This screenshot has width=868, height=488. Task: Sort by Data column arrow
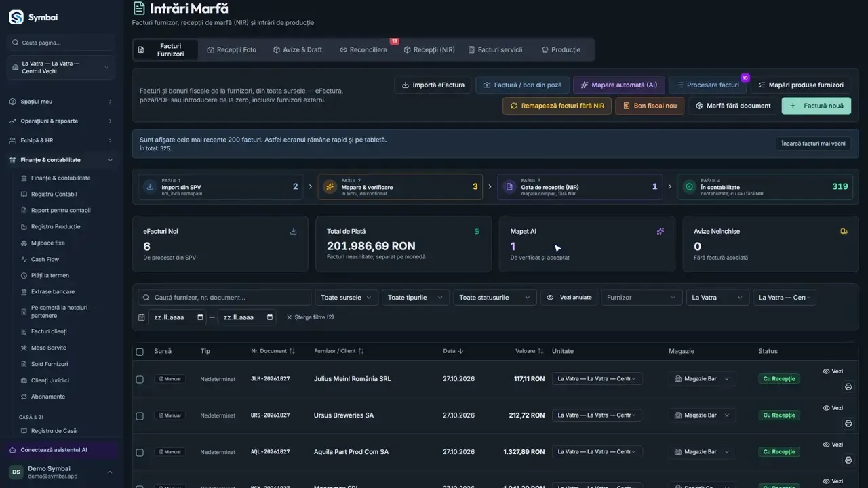point(461,351)
